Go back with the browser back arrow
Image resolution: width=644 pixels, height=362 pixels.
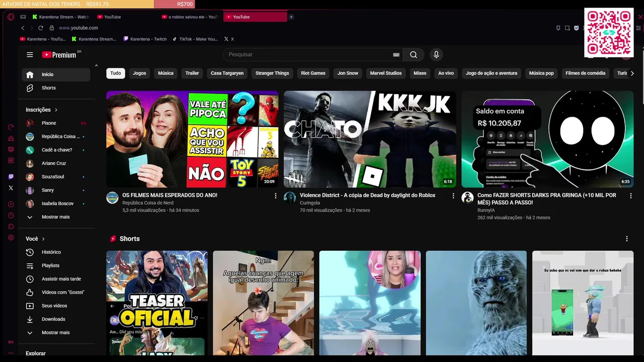(x=23, y=28)
